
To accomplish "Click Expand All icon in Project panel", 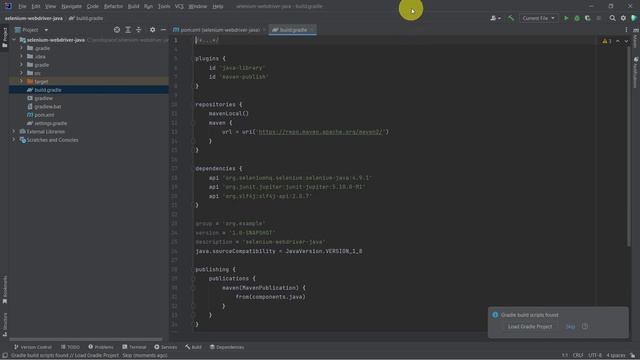I will tap(128, 30).
